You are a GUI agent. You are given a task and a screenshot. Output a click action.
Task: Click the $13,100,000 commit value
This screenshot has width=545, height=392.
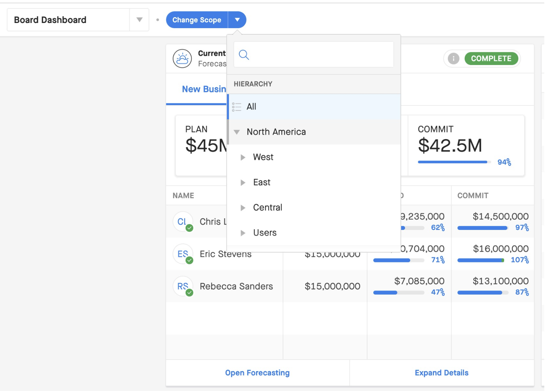(x=500, y=281)
